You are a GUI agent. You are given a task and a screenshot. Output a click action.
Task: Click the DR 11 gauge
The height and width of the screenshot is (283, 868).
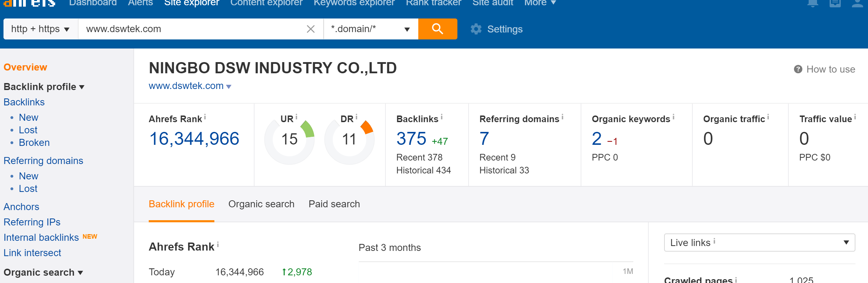[349, 139]
